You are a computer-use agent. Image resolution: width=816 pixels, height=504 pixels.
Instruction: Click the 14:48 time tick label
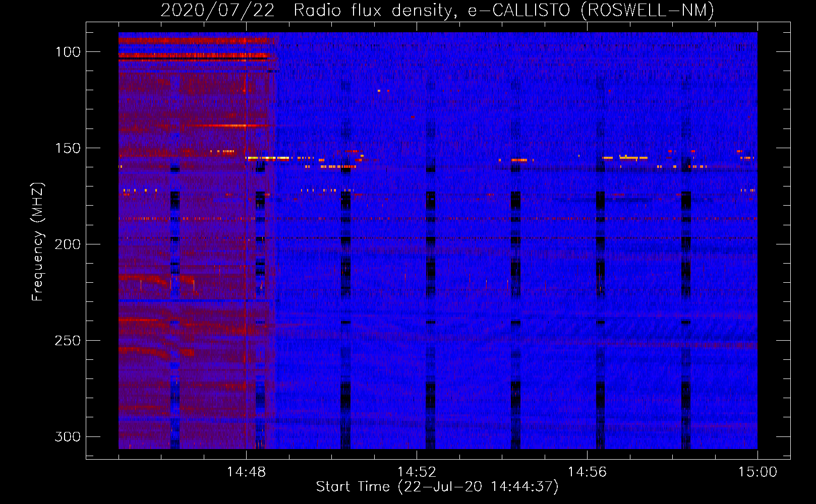pyautogui.click(x=246, y=472)
